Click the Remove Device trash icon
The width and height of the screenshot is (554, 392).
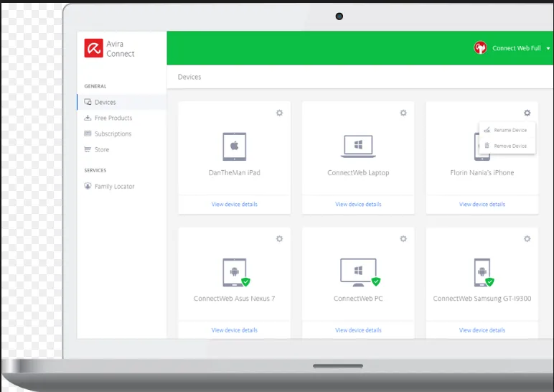point(487,146)
